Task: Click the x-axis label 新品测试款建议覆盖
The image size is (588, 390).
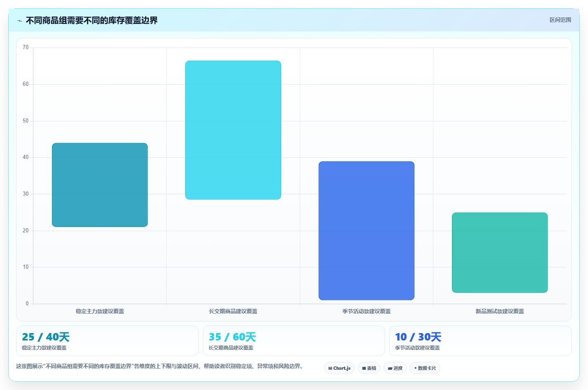Action: 500,311
